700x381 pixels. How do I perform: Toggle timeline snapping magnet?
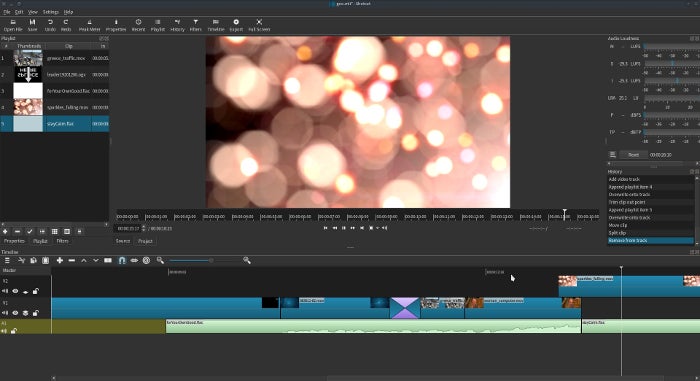[x=121, y=260]
